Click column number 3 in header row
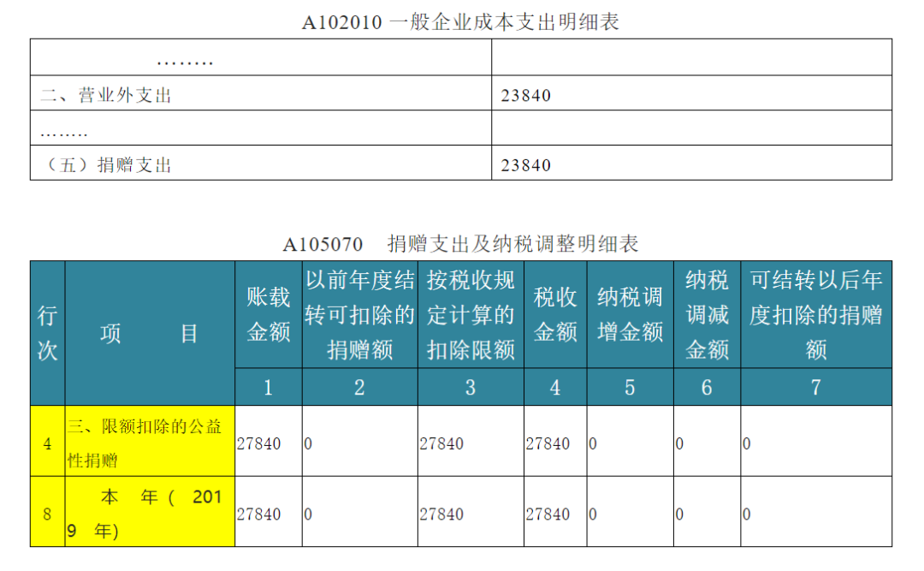The height and width of the screenshot is (571, 924). (471, 388)
